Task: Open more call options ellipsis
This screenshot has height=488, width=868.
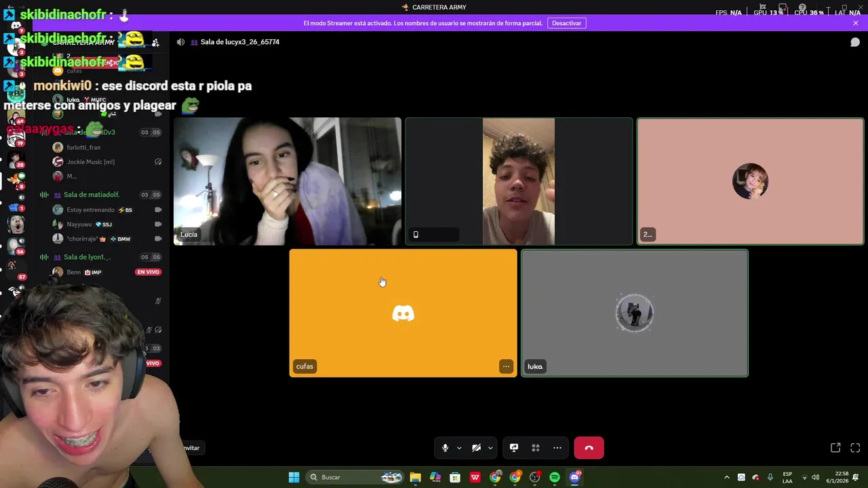Action: (557, 448)
